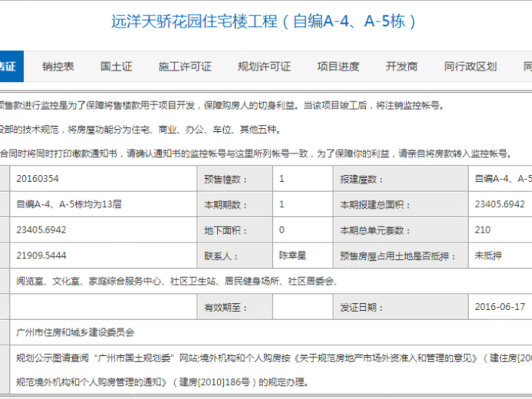Select the area value 21909.5444
Viewport: 532px width, 399px height.
point(42,255)
